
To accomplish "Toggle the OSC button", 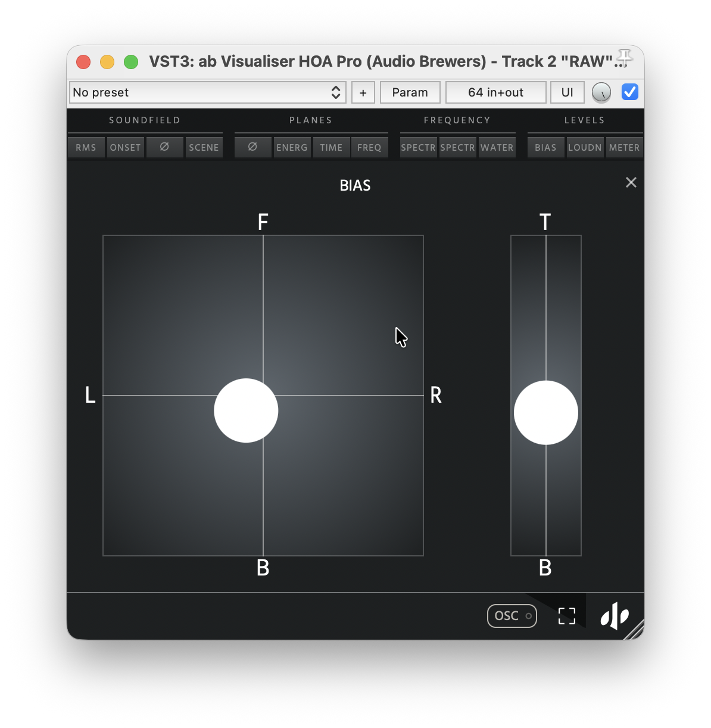I will point(512,616).
